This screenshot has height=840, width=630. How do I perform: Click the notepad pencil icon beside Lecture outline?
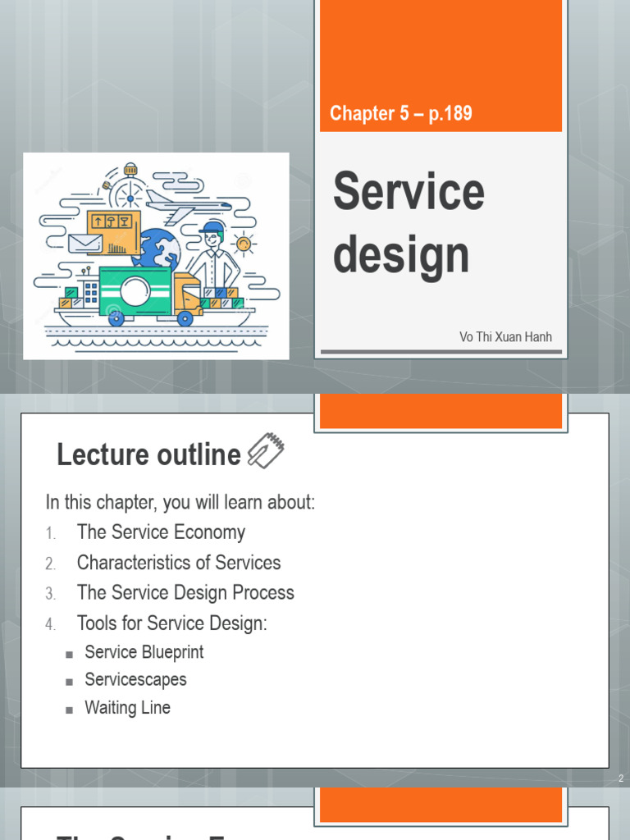[x=266, y=450]
